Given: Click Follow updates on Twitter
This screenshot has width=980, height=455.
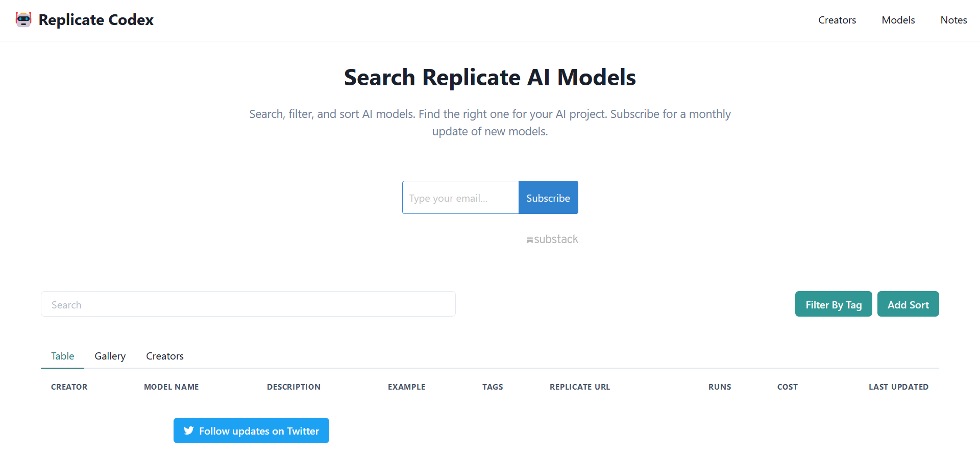Looking at the screenshot, I should pos(251,430).
